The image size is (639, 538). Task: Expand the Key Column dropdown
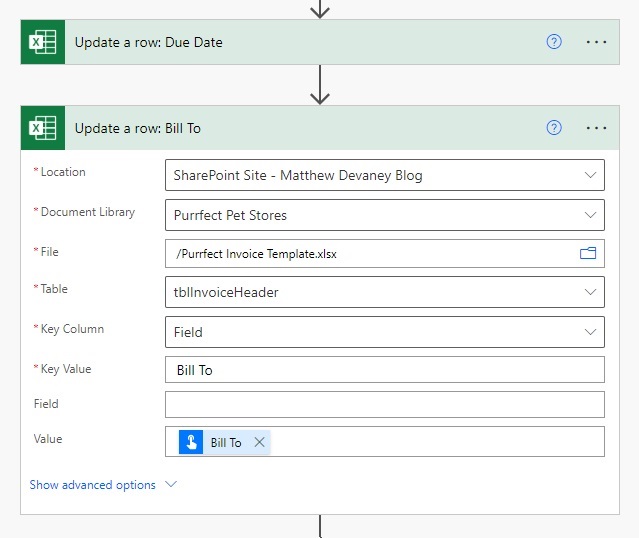click(x=590, y=332)
